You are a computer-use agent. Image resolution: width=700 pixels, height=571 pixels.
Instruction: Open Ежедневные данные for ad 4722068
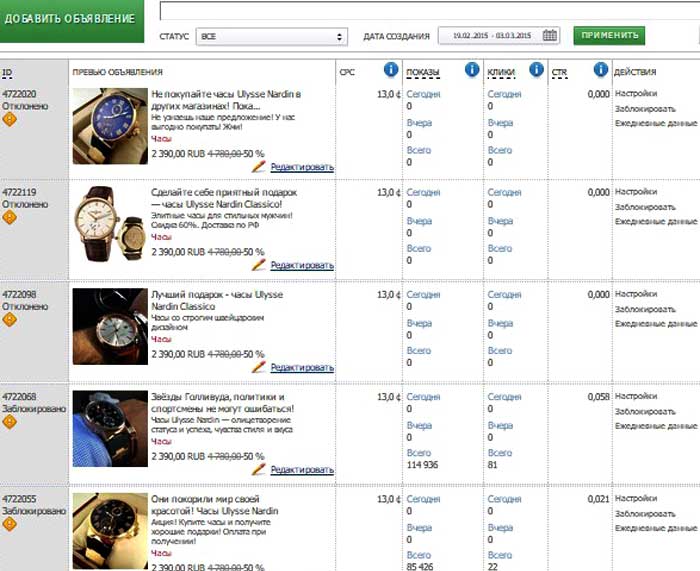pos(656,426)
